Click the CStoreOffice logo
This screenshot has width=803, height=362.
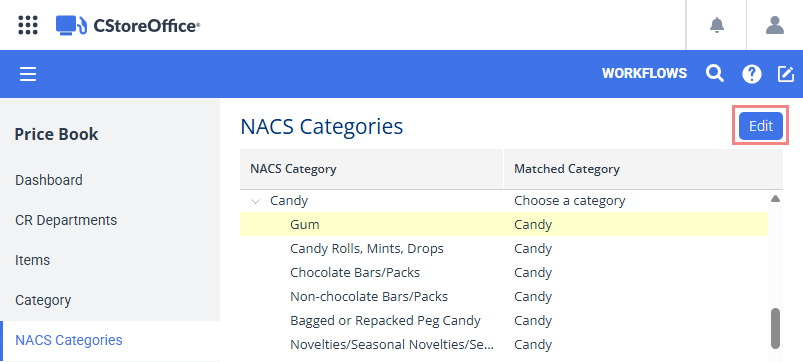tap(128, 25)
